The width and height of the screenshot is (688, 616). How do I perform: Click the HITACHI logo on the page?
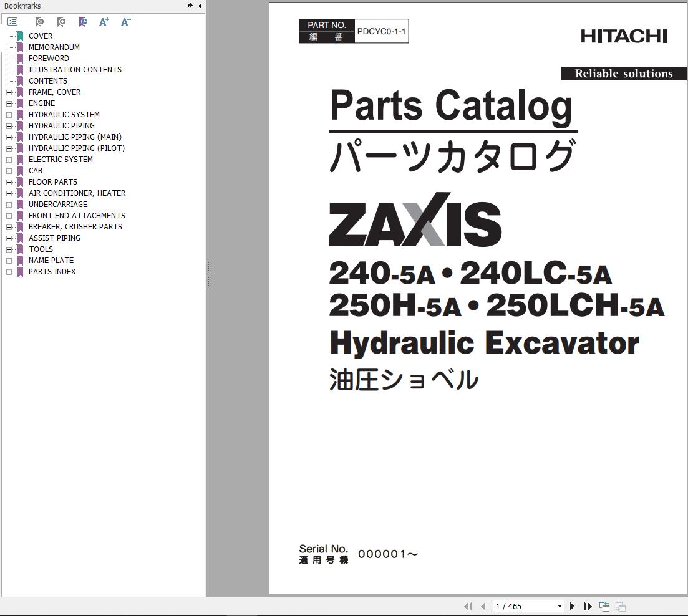point(624,36)
